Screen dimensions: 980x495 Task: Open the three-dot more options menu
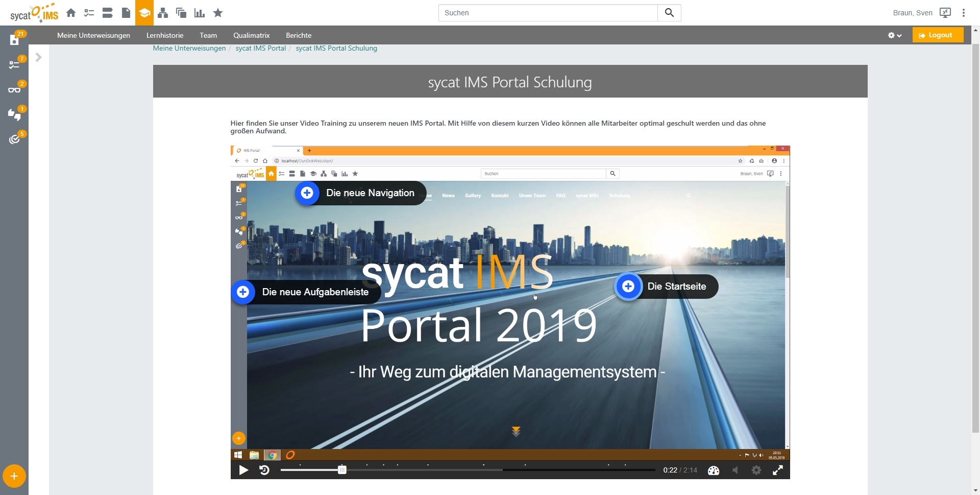tap(964, 13)
